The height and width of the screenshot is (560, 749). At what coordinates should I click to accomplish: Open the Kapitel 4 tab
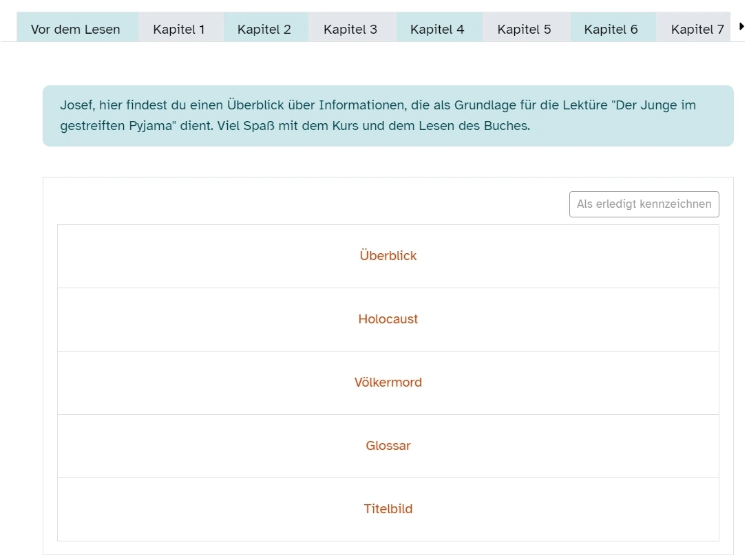coord(437,29)
